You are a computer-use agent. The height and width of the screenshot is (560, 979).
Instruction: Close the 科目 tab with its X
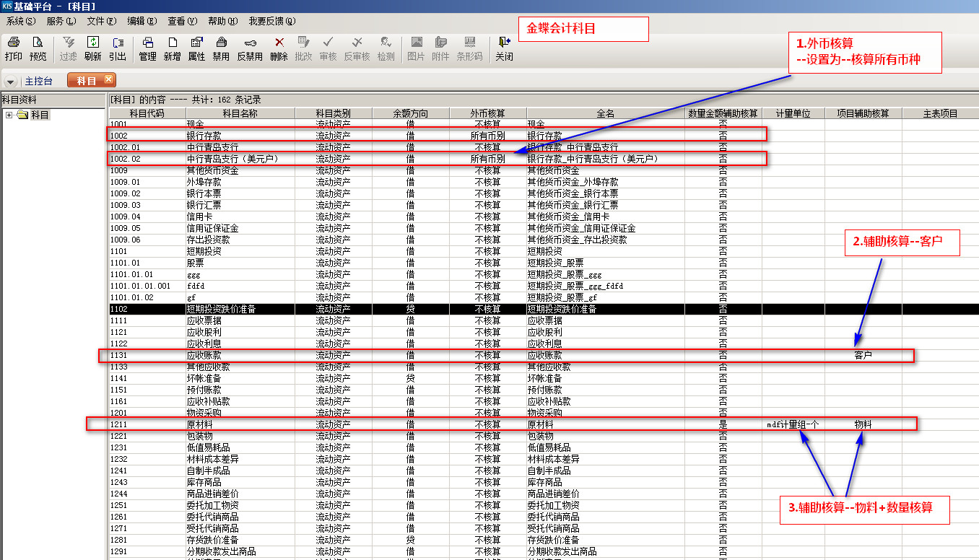click(x=108, y=79)
